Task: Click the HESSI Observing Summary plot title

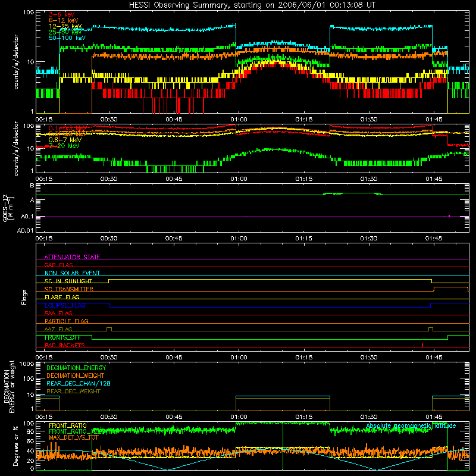Action: point(252,5)
